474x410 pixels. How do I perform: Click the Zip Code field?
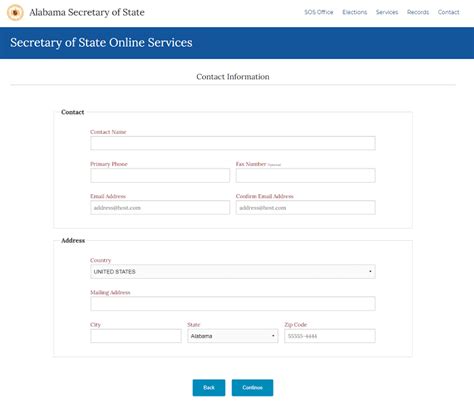pos(330,336)
